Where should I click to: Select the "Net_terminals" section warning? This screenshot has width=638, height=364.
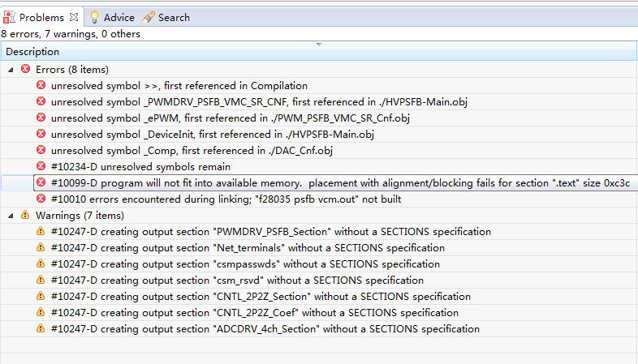[248, 248]
